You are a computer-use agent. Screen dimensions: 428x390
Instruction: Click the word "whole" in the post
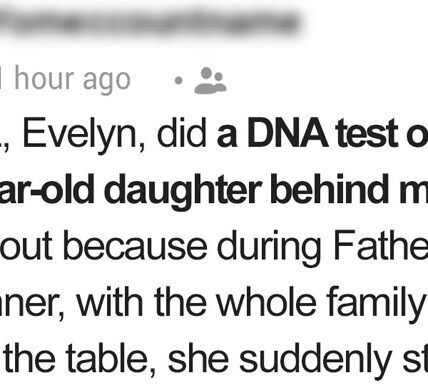(266, 303)
